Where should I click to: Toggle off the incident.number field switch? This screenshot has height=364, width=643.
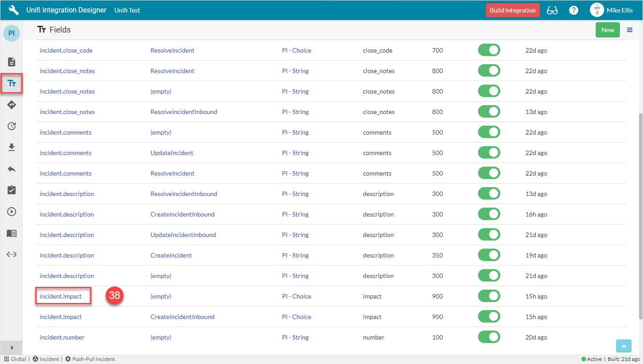click(489, 337)
